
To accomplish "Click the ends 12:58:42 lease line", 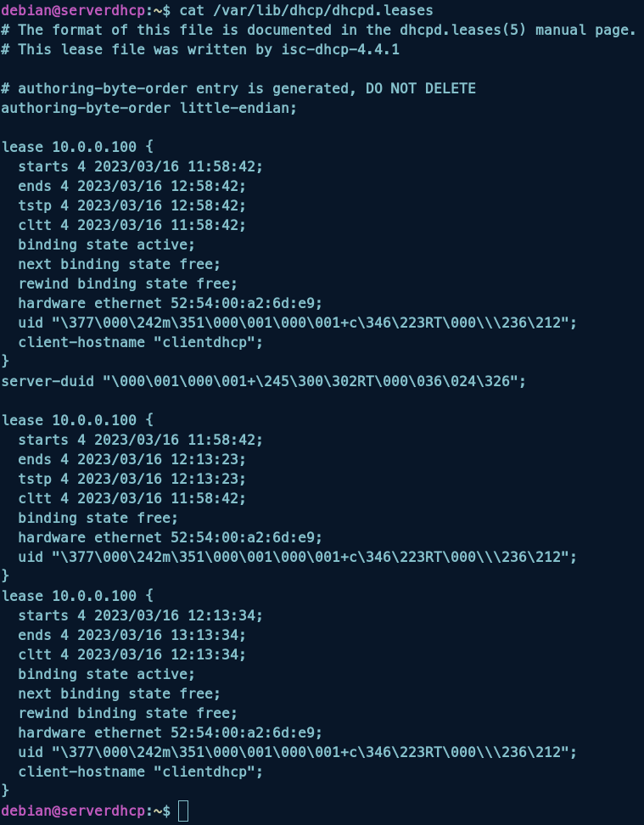I will pyautogui.click(x=132, y=187).
